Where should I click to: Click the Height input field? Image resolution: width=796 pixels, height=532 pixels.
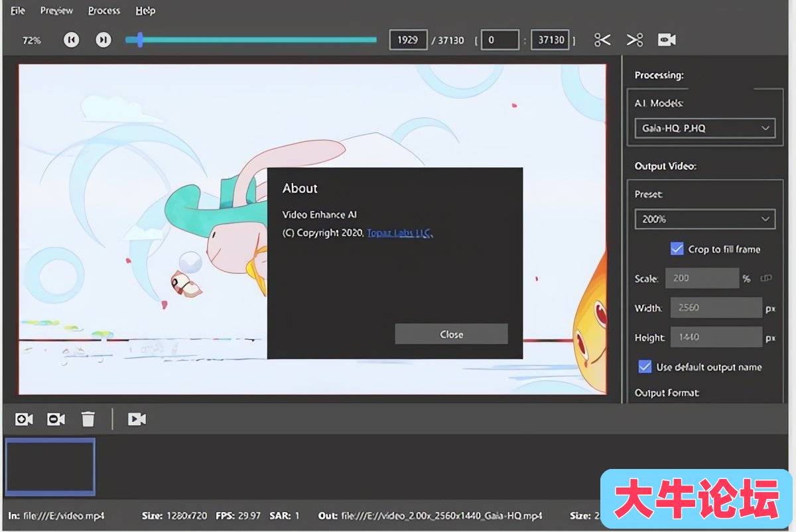tap(716, 337)
